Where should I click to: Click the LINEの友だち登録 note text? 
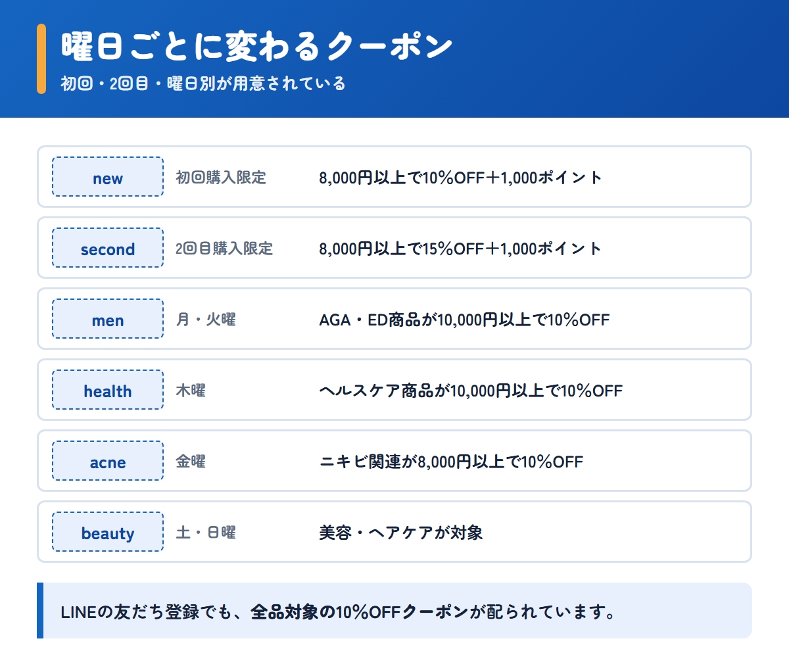click(339, 612)
